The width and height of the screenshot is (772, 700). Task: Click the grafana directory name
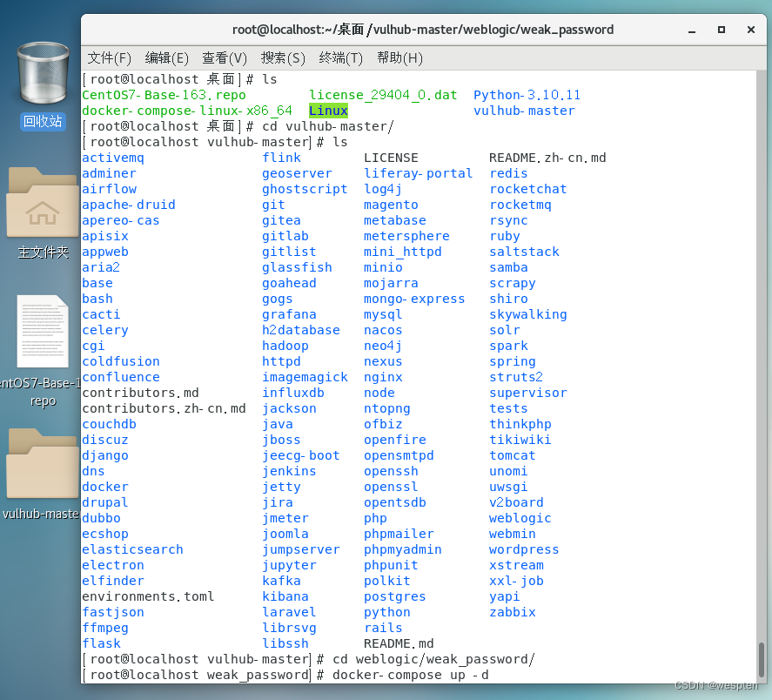click(x=289, y=314)
